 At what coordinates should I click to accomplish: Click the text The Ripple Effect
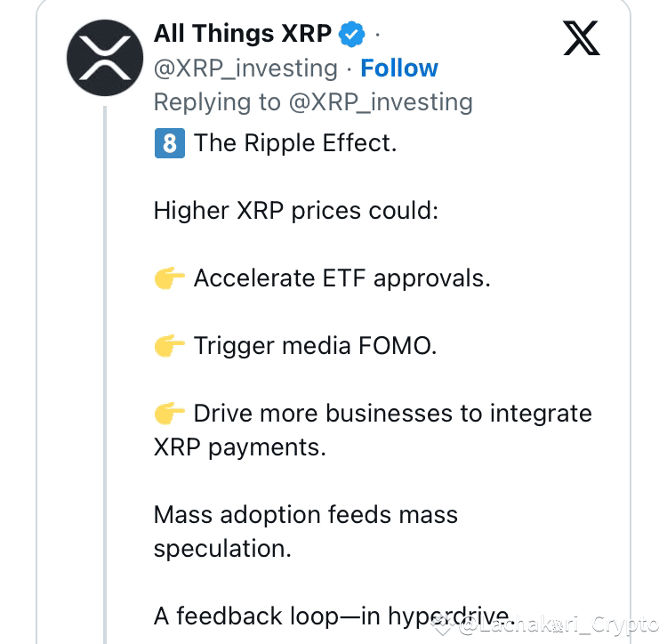coord(295,143)
